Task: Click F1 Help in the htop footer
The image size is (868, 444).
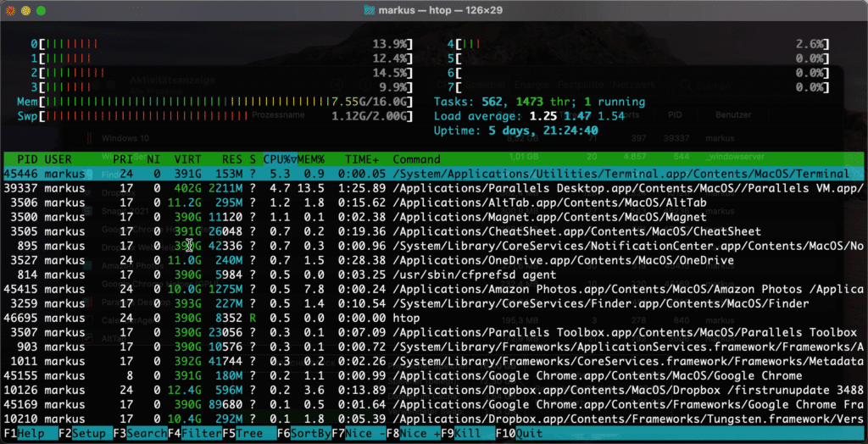Action: coord(31,434)
